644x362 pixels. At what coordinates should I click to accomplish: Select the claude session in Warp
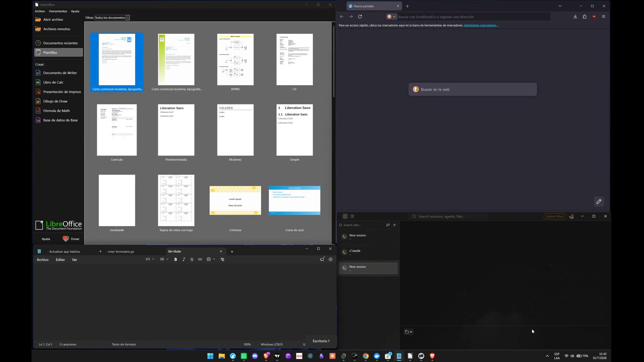coord(368,252)
